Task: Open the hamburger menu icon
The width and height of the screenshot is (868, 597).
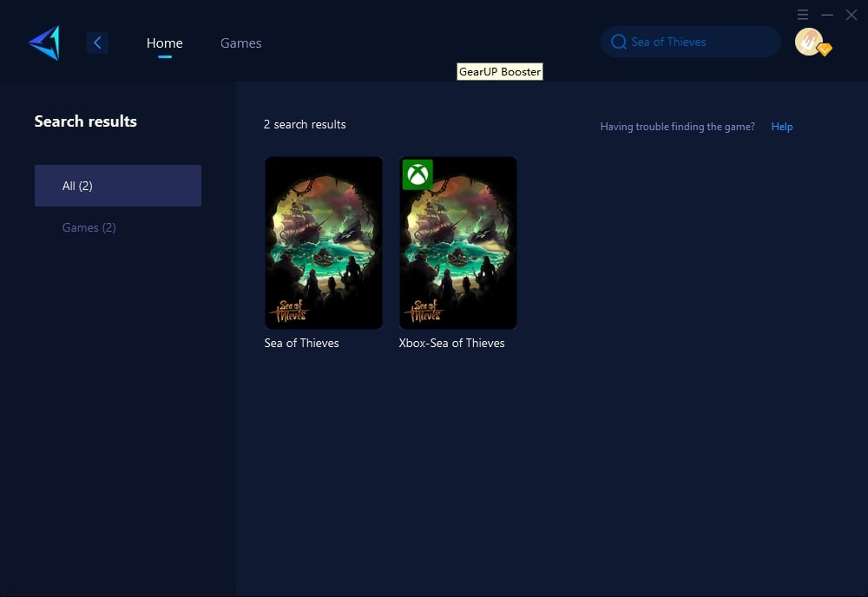Action: click(x=803, y=15)
